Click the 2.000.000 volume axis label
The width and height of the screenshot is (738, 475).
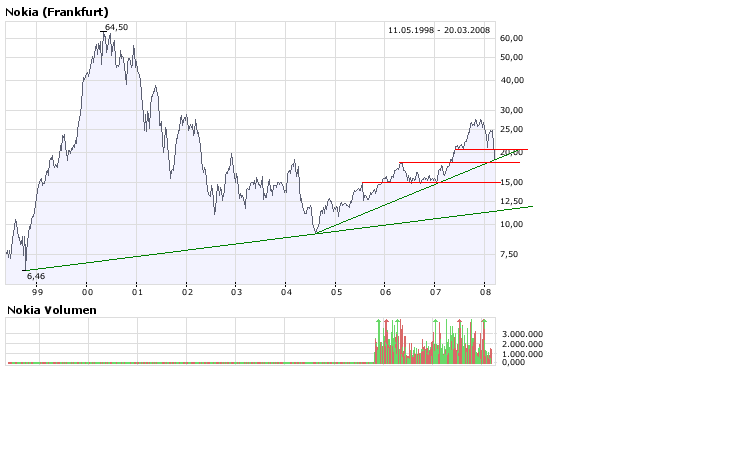click(x=522, y=344)
